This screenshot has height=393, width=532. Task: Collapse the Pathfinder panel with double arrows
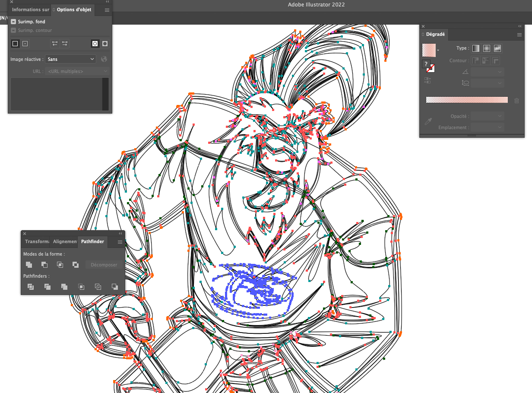pos(120,233)
